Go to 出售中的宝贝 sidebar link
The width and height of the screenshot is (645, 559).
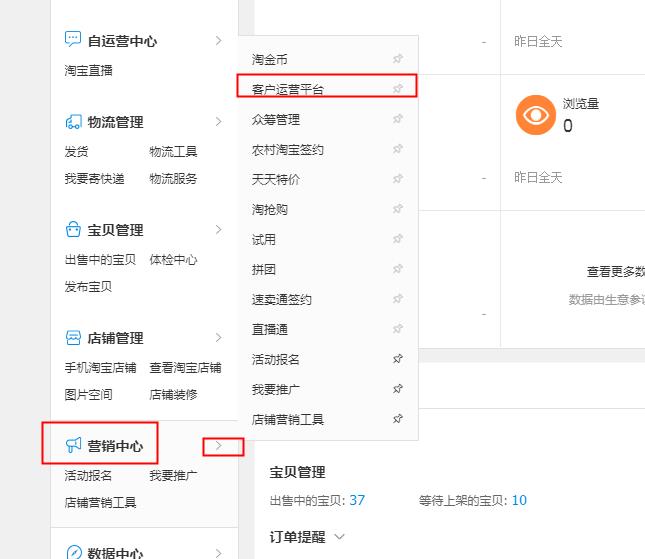[100, 260]
